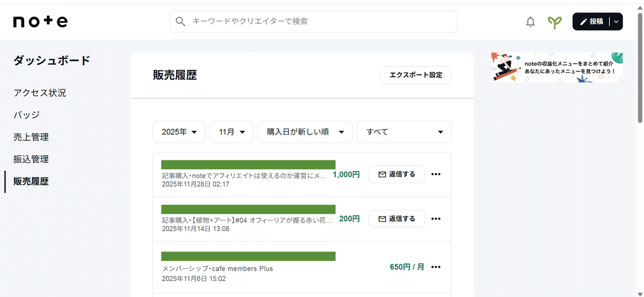Go to 振込管理 in sidebar
Image resolution: width=644 pixels, height=297 pixels.
(x=31, y=159)
